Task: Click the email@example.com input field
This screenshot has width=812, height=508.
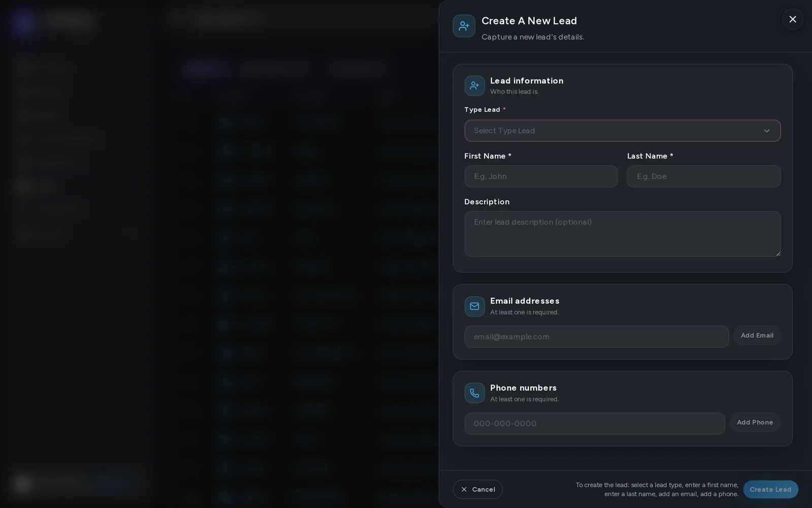Action: (x=596, y=337)
